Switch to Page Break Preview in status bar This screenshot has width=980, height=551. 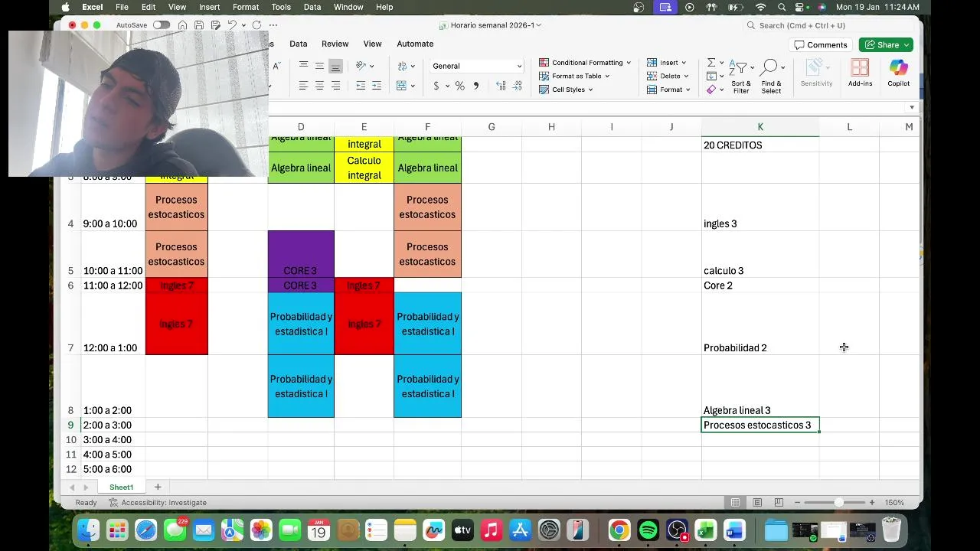pos(779,502)
